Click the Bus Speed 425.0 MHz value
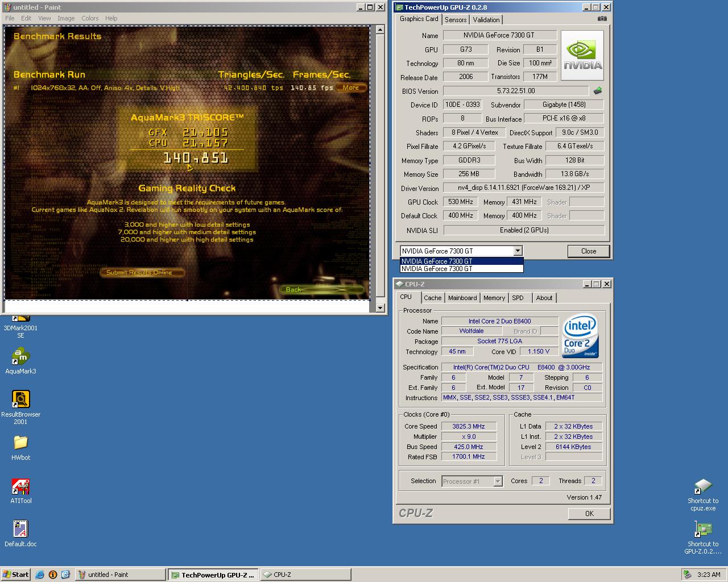Viewport: 728px width, 582px height. tap(469, 447)
